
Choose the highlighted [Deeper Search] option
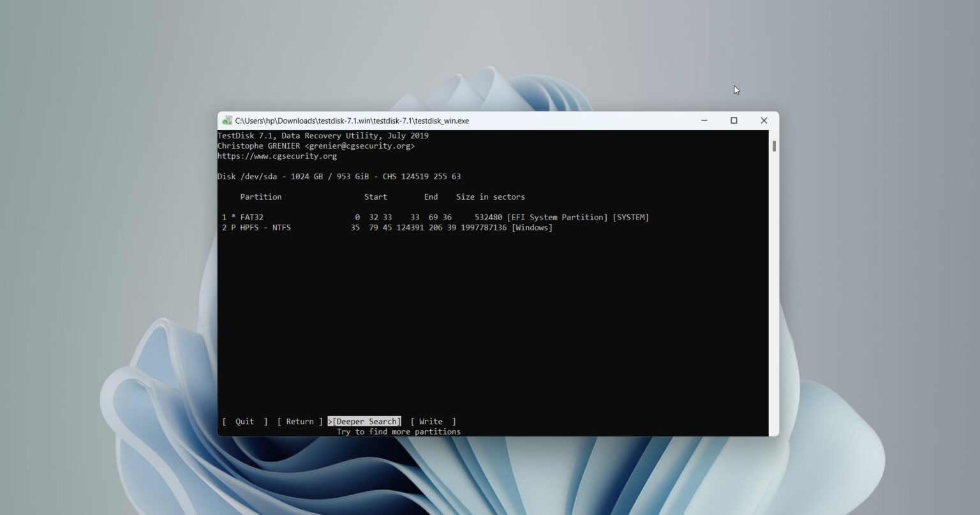(x=364, y=421)
